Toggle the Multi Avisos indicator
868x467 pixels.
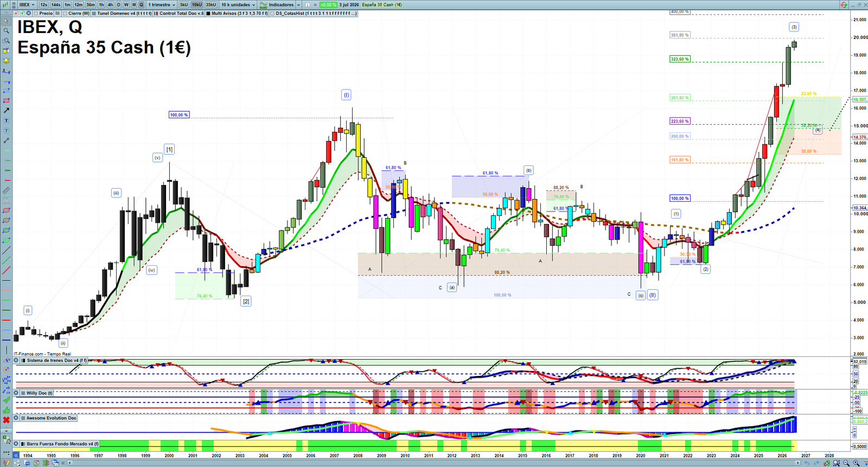(237, 13)
